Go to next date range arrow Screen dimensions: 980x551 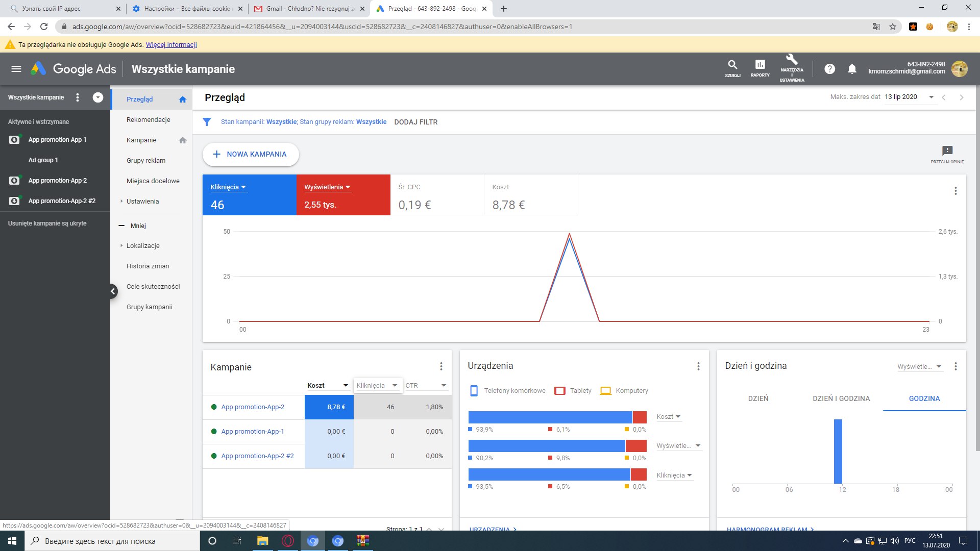[962, 97]
